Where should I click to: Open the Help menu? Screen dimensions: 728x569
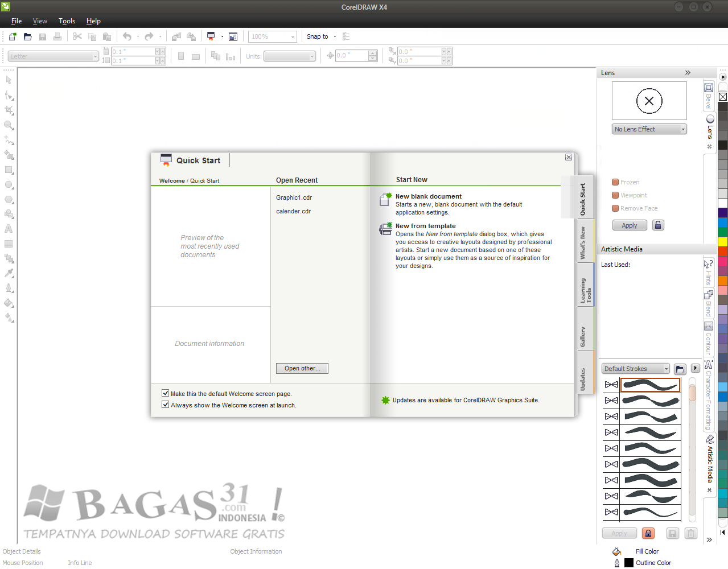(x=93, y=21)
